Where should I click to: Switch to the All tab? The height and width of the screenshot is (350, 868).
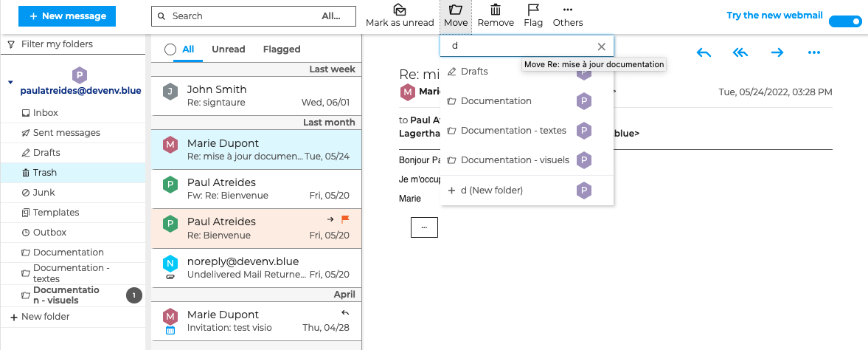tap(188, 49)
